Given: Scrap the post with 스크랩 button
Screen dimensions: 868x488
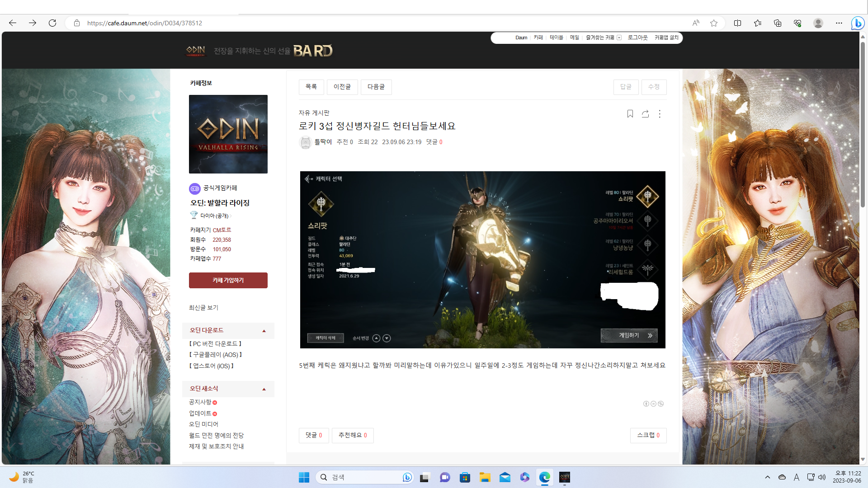Looking at the screenshot, I should [648, 435].
